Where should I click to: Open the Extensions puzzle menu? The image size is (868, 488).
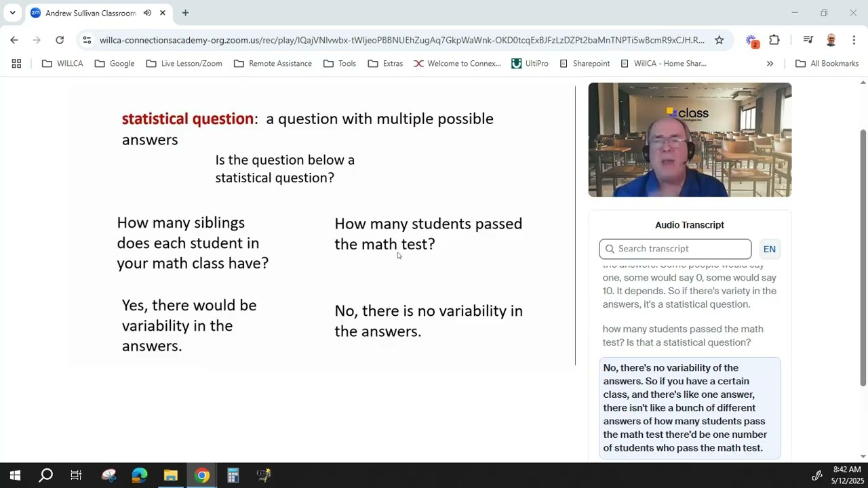(774, 40)
